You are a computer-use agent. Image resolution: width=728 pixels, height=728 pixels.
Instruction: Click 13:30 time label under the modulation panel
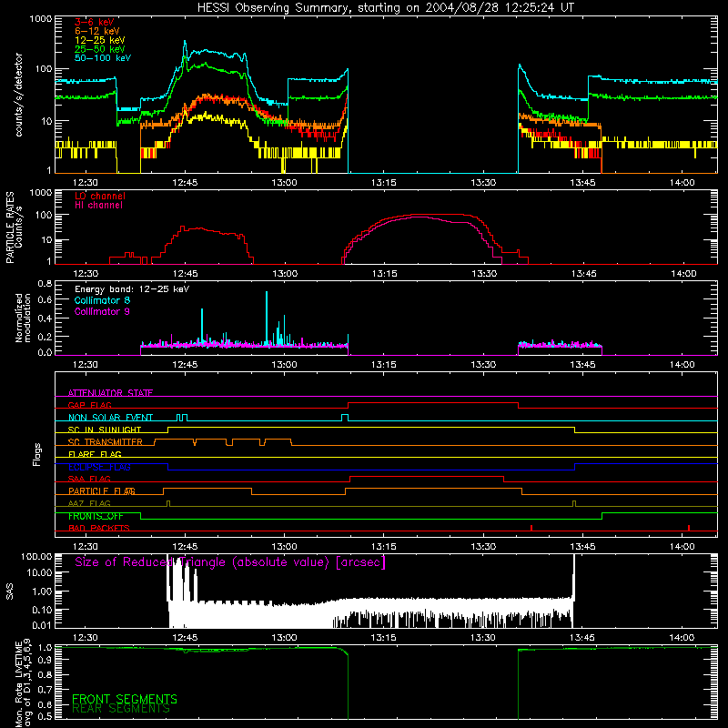click(x=483, y=365)
